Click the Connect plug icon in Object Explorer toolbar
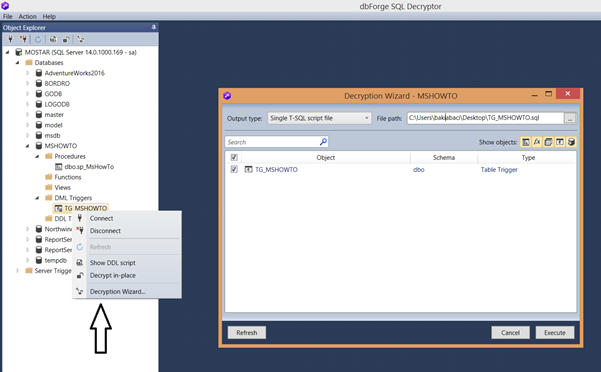This screenshot has height=372, width=601. (x=10, y=39)
